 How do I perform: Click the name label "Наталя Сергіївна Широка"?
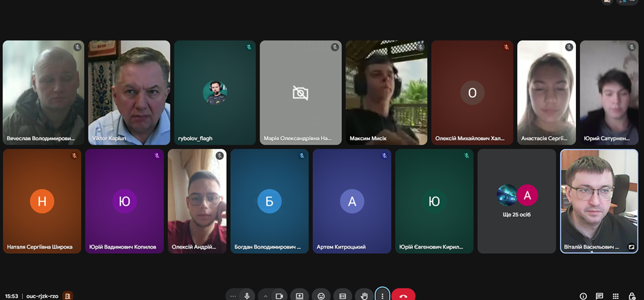(40, 247)
